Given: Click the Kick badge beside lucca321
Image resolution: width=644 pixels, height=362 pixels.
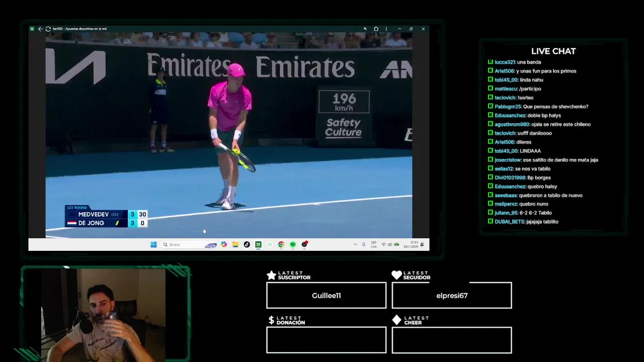Looking at the screenshot, I should coord(491,62).
